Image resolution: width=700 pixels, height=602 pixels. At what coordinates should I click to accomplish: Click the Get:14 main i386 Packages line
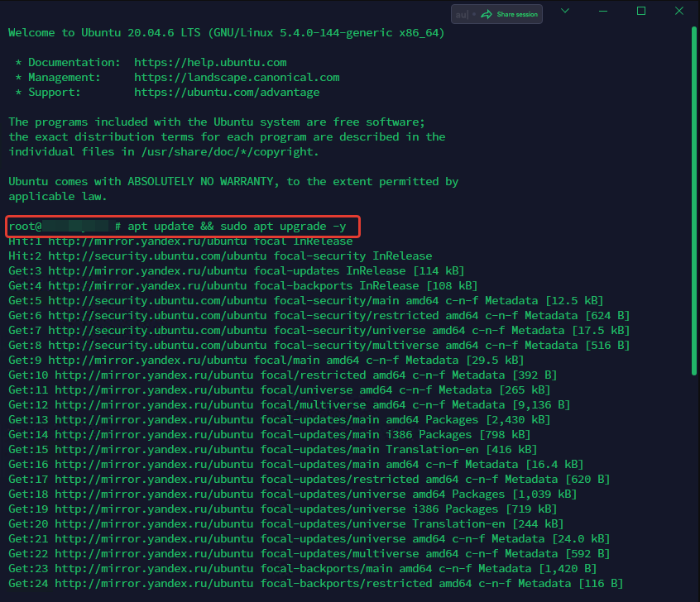[x=269, y=435]
